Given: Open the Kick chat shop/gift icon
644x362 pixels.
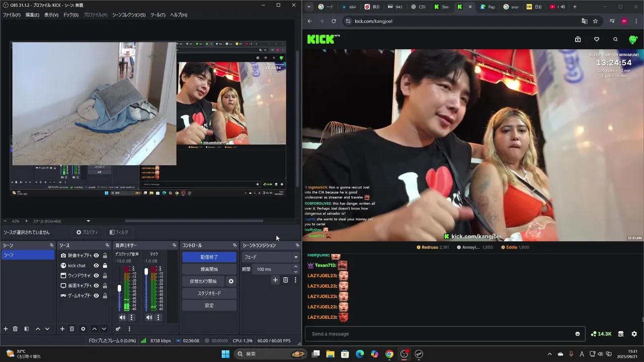Looking at the screenshot, I should [621, 334].
